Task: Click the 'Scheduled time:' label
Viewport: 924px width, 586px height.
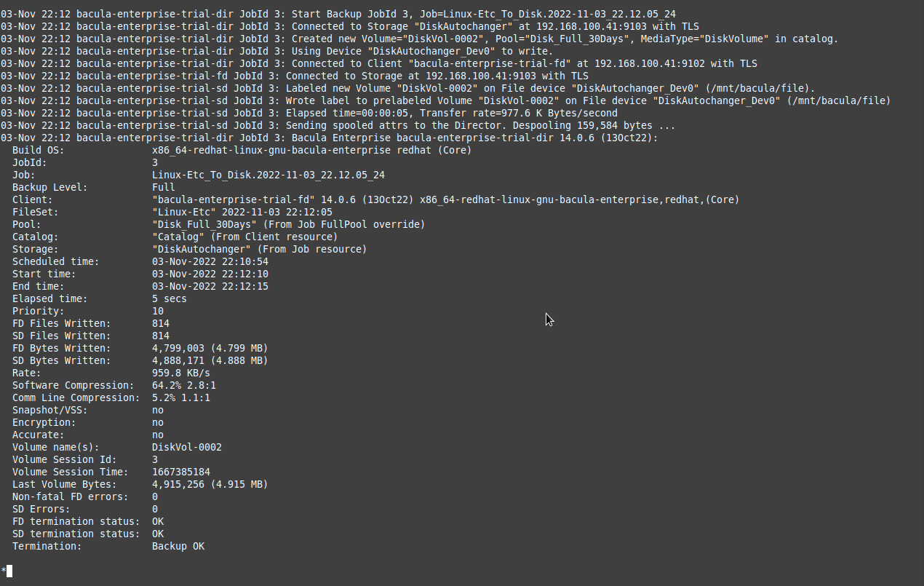Action: 56,261
